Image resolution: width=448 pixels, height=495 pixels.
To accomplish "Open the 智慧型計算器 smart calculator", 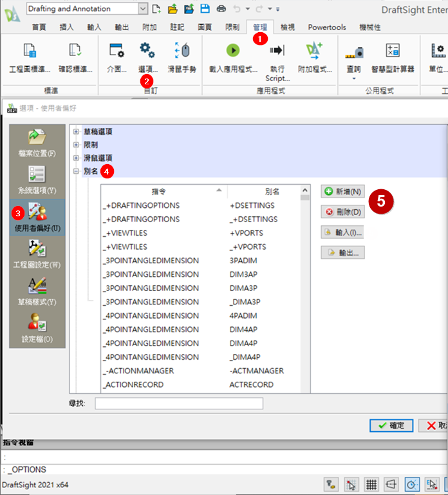I will 393,58.
